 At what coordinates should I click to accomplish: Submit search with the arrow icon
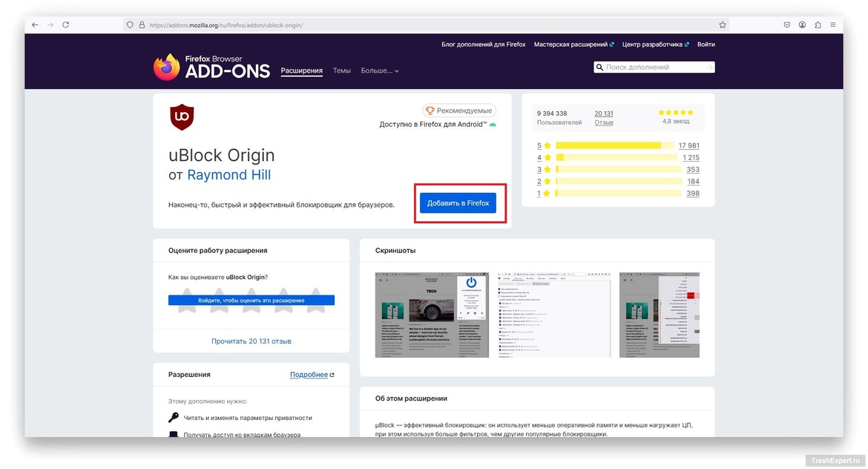click(x=709, y=67)
